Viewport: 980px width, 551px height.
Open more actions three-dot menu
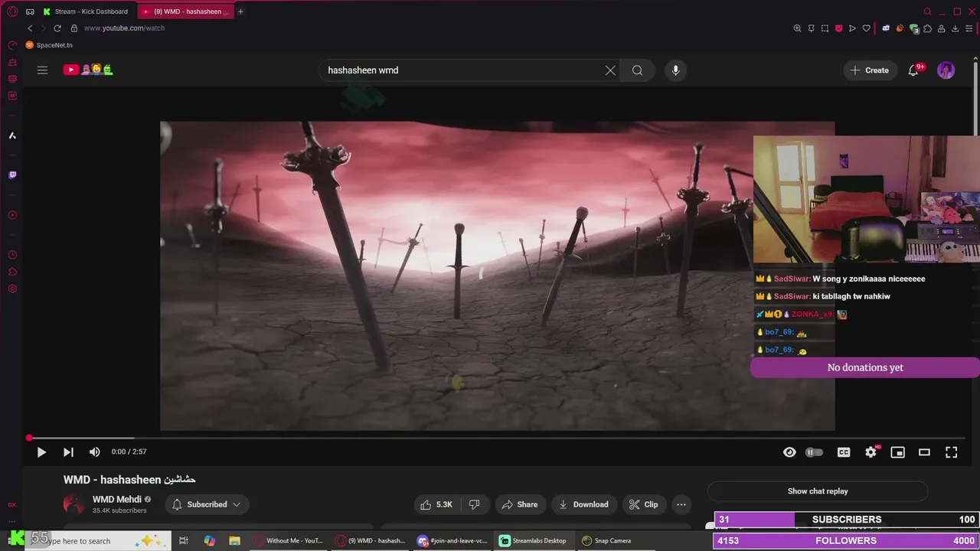pos(681,504)
